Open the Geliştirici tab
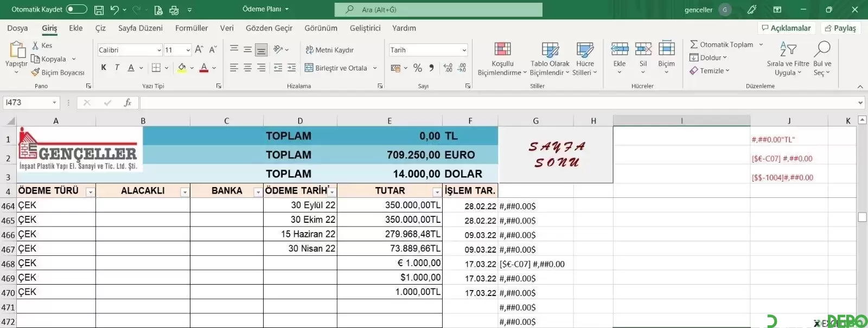 click(365, 28)
